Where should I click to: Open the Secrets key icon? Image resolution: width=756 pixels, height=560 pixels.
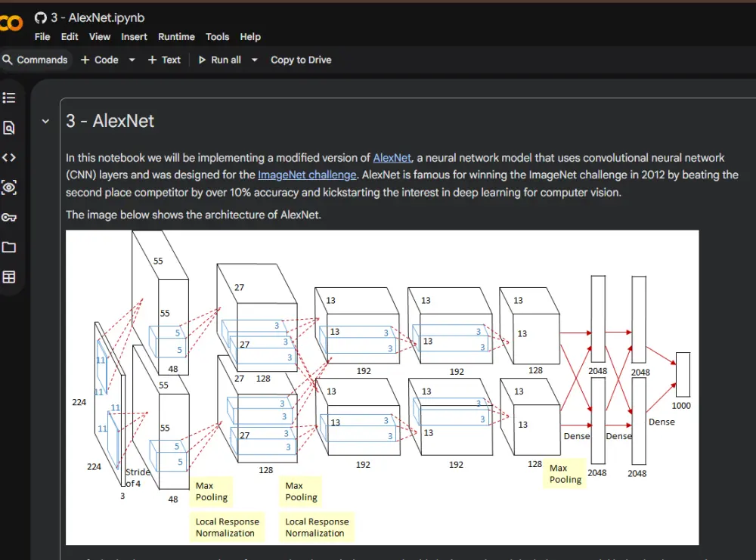[x=8, y=218]
